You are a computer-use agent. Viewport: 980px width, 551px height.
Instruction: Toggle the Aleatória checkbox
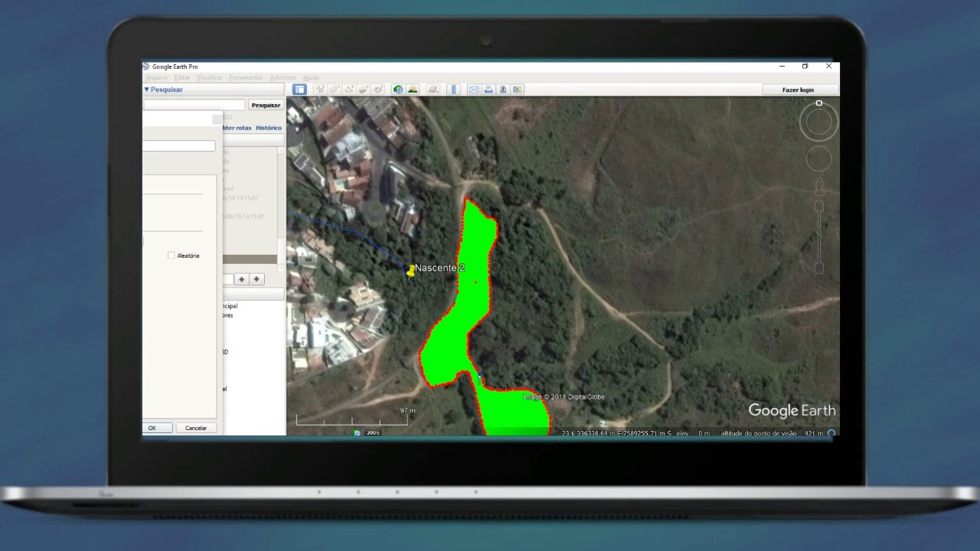(171, 256)
